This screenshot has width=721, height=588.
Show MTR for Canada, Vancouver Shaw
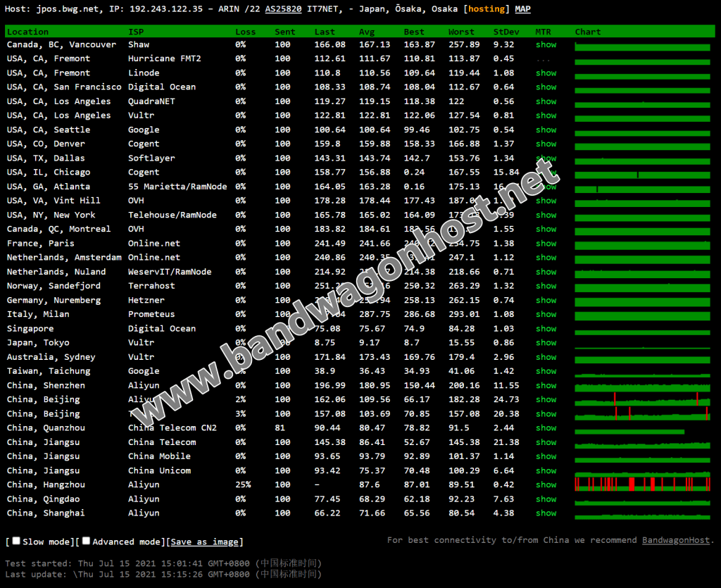[x=546, y=44]
